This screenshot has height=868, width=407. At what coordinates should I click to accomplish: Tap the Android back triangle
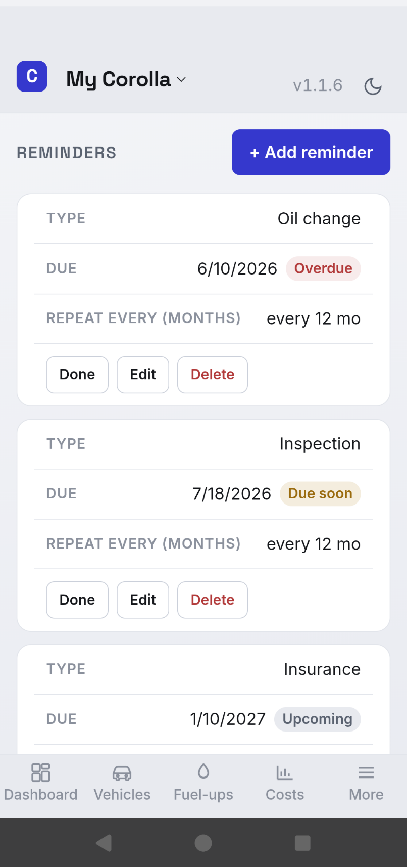(x=104, y=843)
